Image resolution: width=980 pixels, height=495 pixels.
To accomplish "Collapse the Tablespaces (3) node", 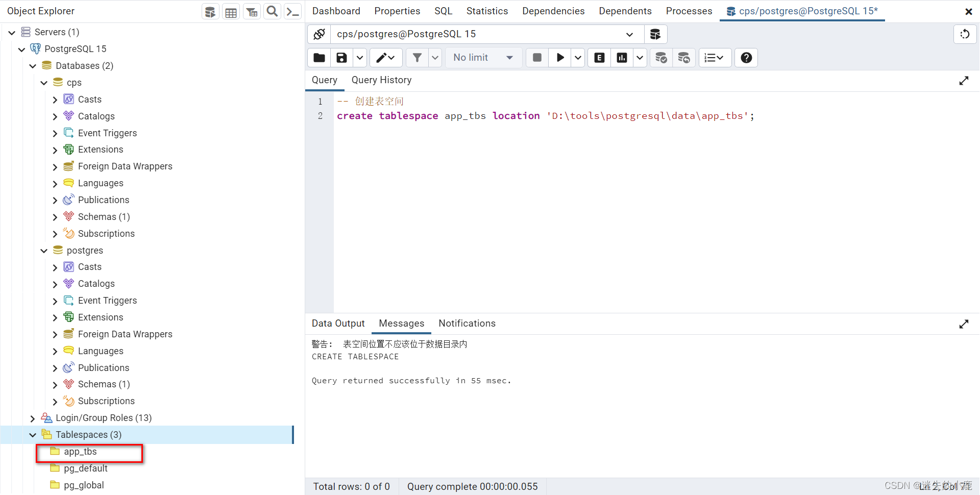I will [x=33, y=435].
